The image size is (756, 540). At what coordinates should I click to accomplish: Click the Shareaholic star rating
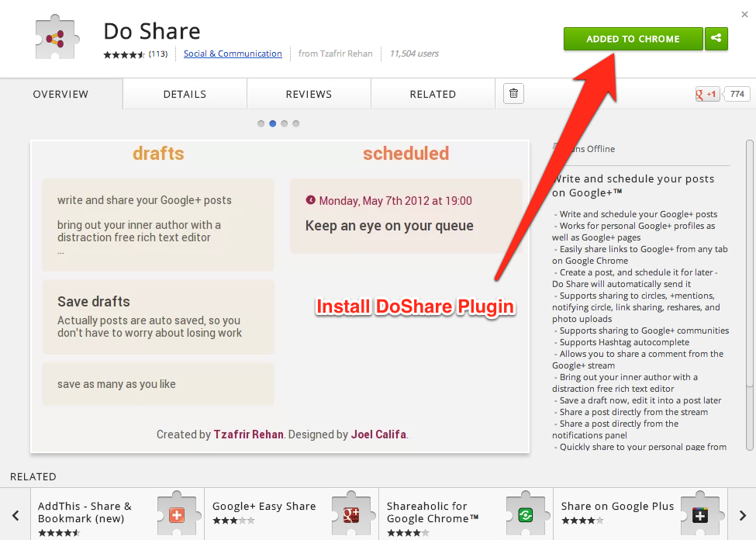coord(408,533)
